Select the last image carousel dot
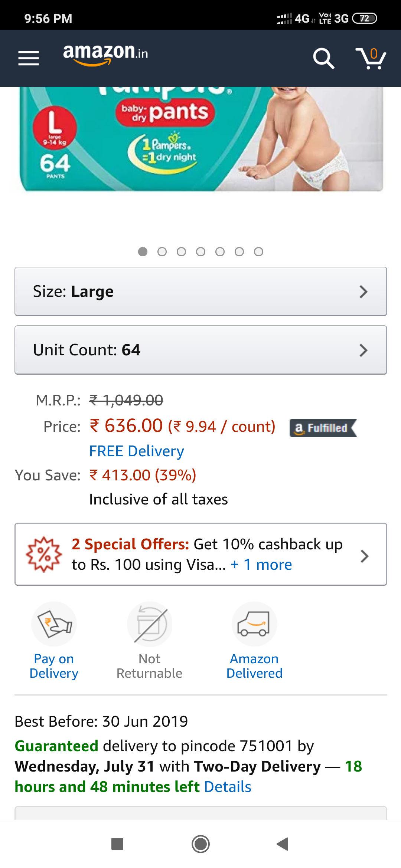 click(x=258, y=252)
